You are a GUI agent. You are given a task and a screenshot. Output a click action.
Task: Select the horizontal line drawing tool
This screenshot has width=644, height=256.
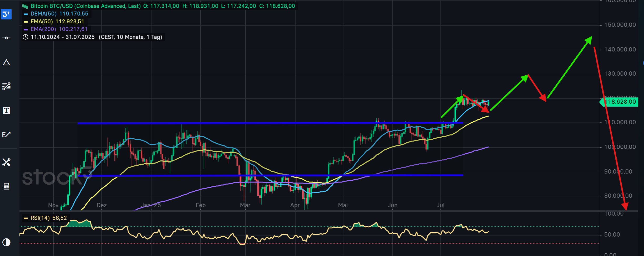click(x=6, y=38)
